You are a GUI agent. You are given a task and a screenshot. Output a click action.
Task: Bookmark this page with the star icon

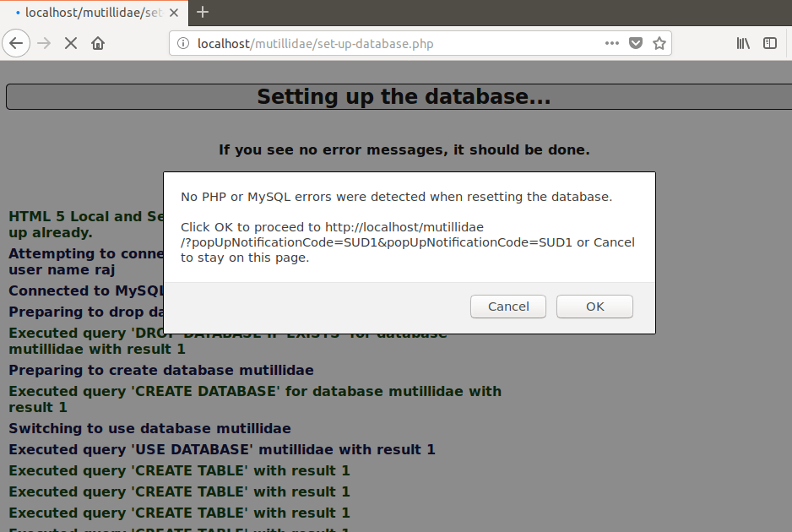click(x=659, y=43)
